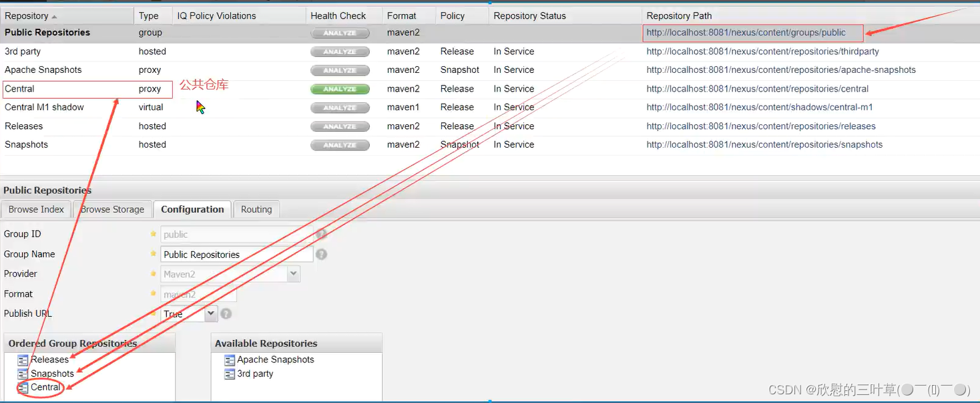Click the Group ID input field

236,235
